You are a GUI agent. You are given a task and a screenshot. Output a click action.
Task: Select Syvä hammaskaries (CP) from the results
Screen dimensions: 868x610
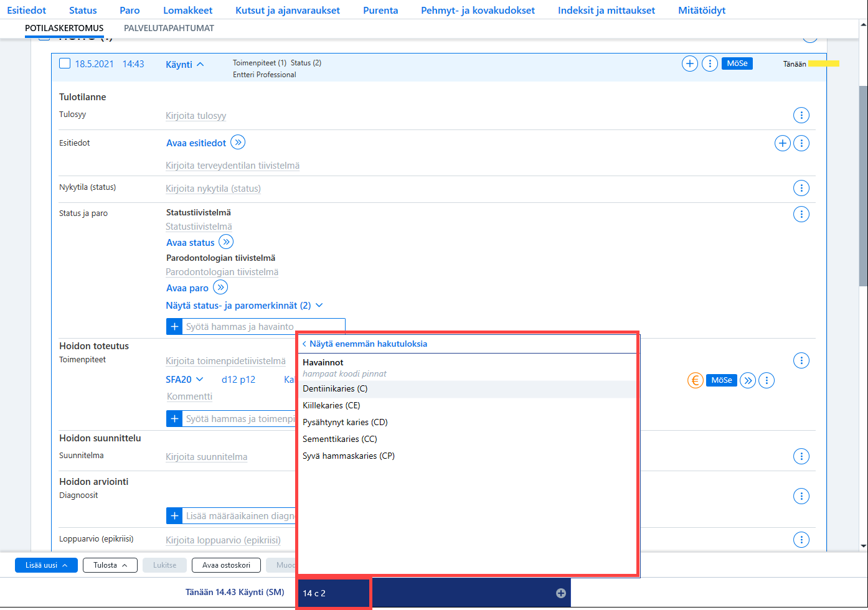coord(467,456)
